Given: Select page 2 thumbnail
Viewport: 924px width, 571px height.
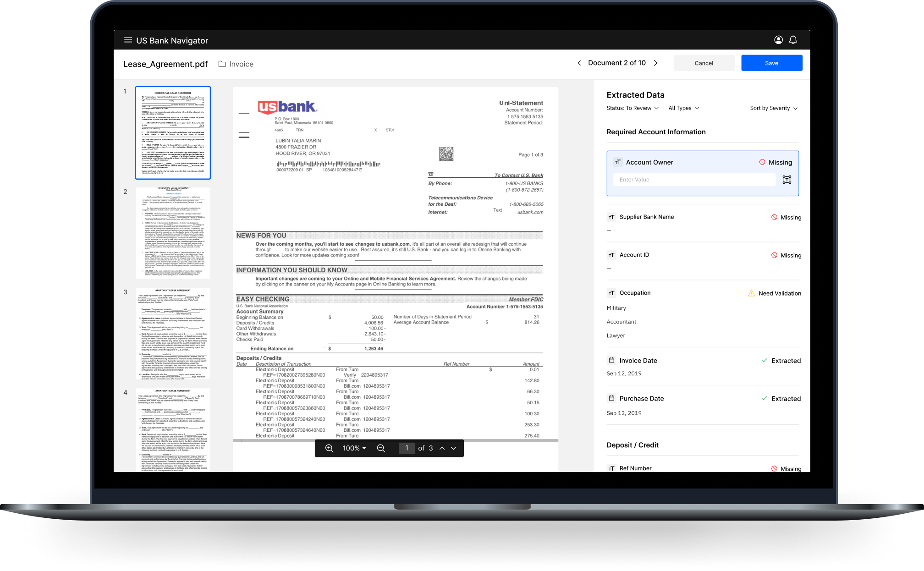Looking at the screenshot, I should pos(173,233).
